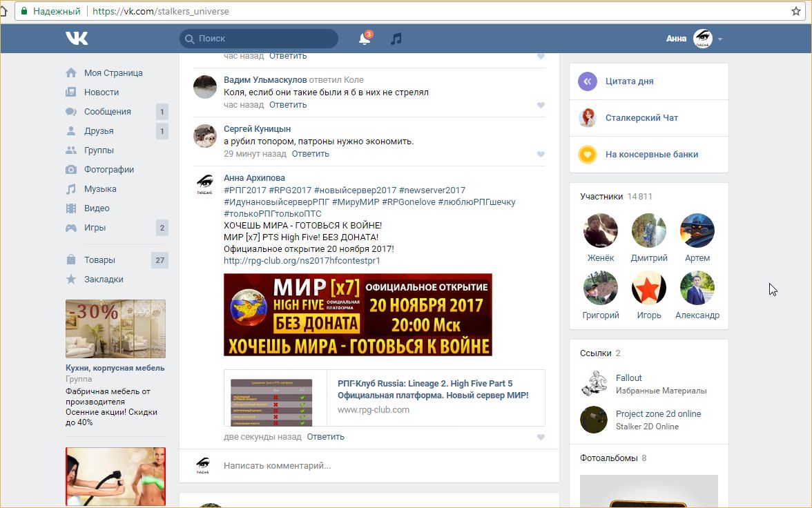Click the shopping bag icon beside Товары
The image size is (812, 508).
[72, 260]
